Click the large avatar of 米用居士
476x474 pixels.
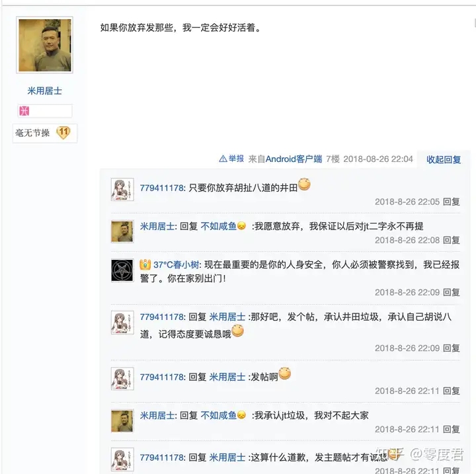[x=45, y=45]
